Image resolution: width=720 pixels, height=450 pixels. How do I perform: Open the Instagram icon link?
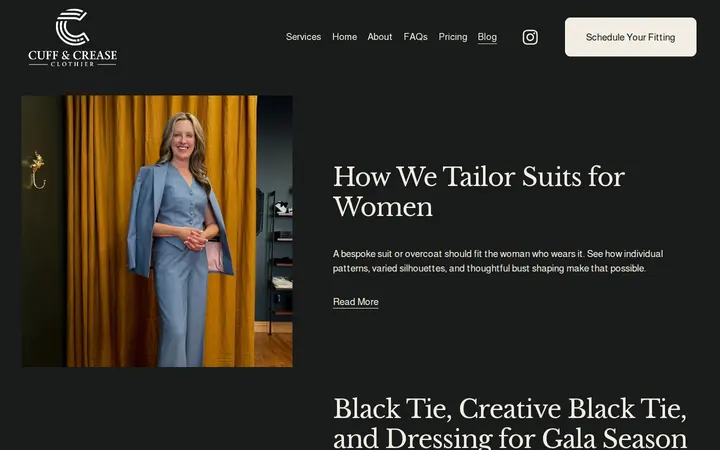pos(530,37)
